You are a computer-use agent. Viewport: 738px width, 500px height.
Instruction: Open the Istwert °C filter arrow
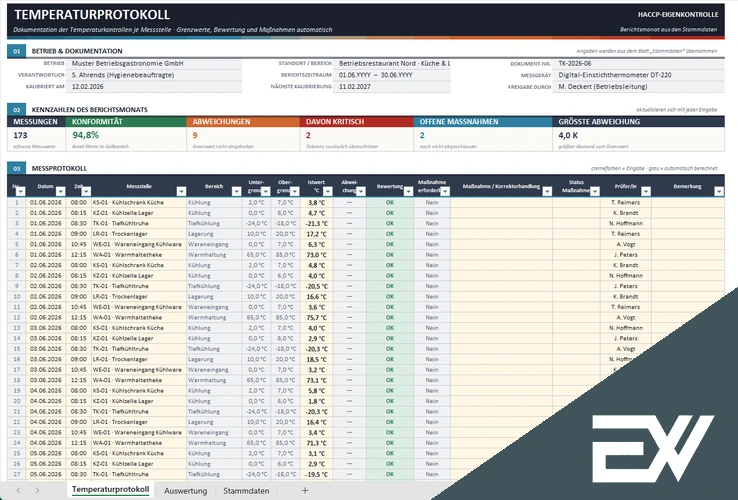click(x=328, y=191)
